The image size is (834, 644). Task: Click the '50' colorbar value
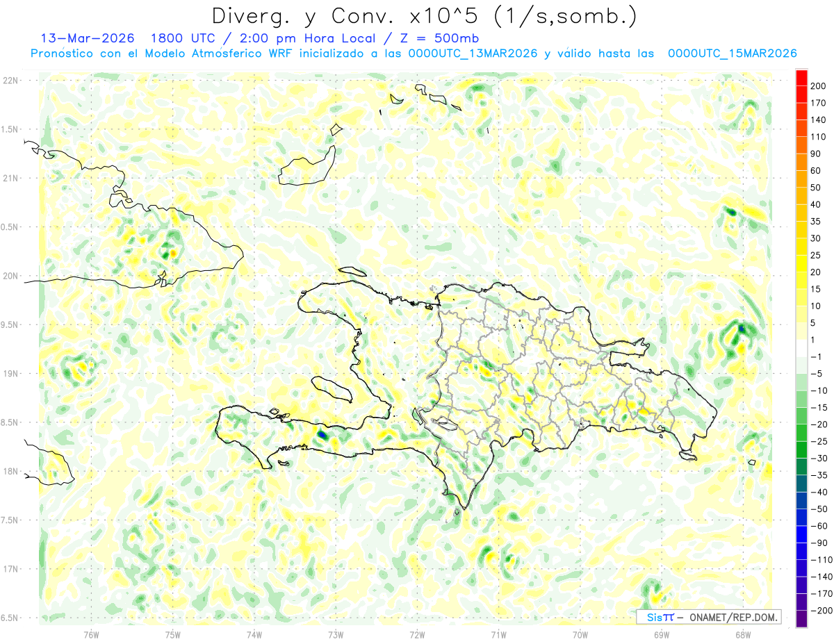click(x=817, y=187)
